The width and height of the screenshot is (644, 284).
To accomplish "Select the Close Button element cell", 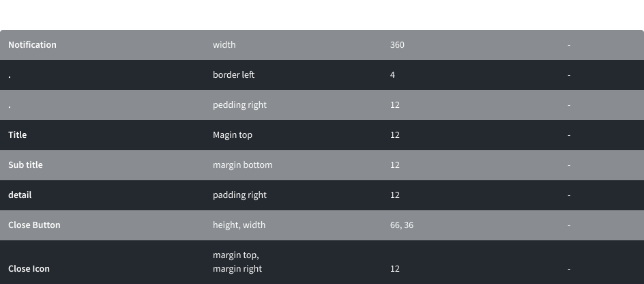I will [x=34, y=225].
